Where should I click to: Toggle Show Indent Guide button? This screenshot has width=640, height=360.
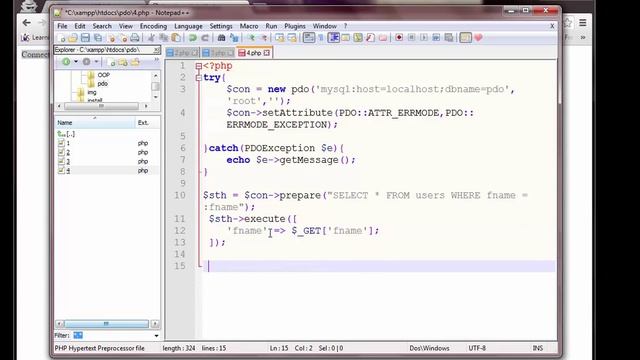(333, 38)
